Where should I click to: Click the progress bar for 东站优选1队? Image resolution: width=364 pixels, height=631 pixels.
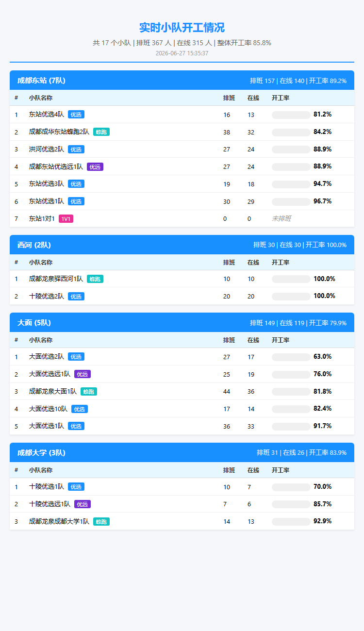tap(291, 201)
